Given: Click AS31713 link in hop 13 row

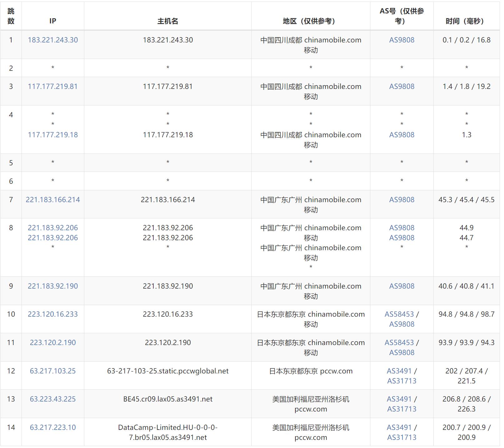Looking at the screenshot, I should [x=402, y=409].
